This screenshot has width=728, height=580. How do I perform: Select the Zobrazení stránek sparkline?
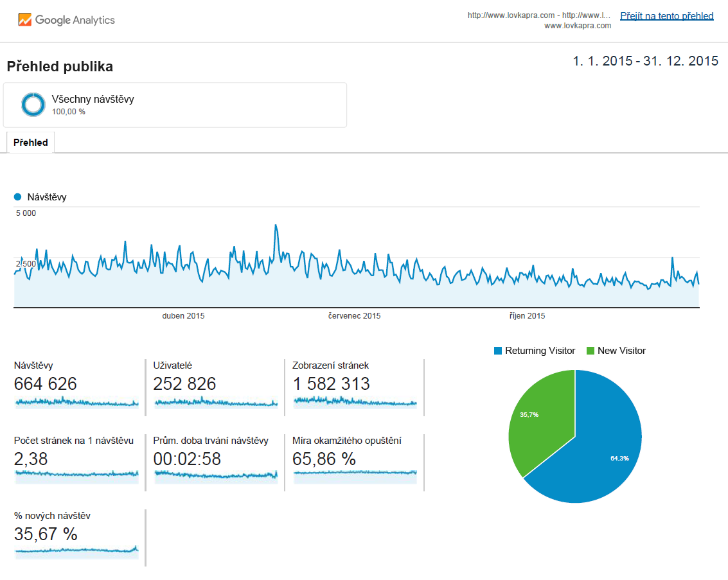point(355,402)
